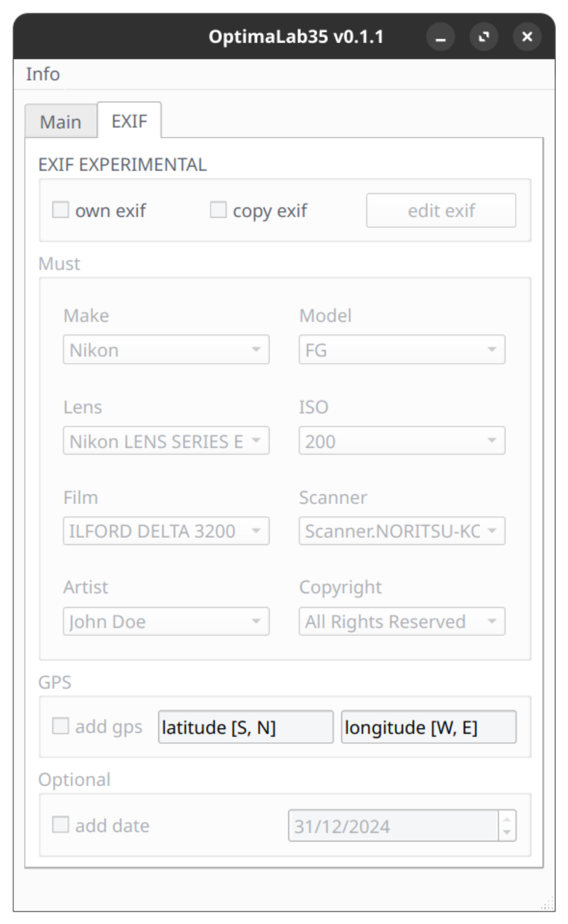This screenshot has width=568, height=924.
Task: Switch to the Main tab
Action: point(61,122)
